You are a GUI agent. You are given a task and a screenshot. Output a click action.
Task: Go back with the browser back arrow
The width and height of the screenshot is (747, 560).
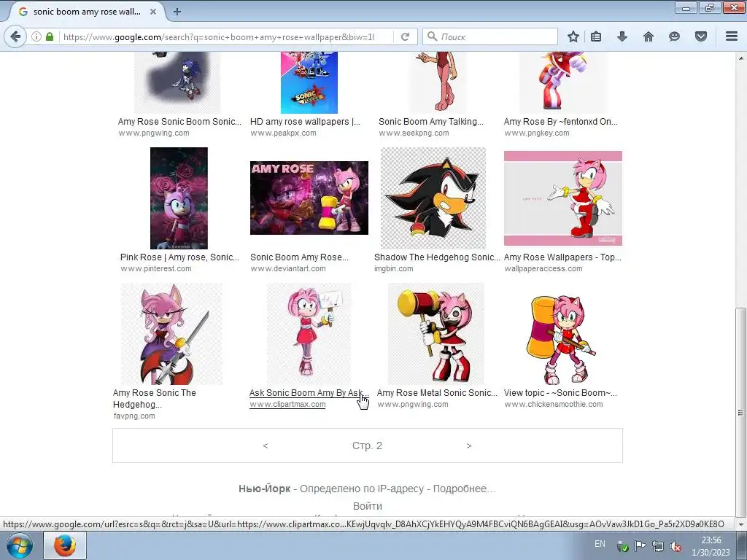[15, 36]
